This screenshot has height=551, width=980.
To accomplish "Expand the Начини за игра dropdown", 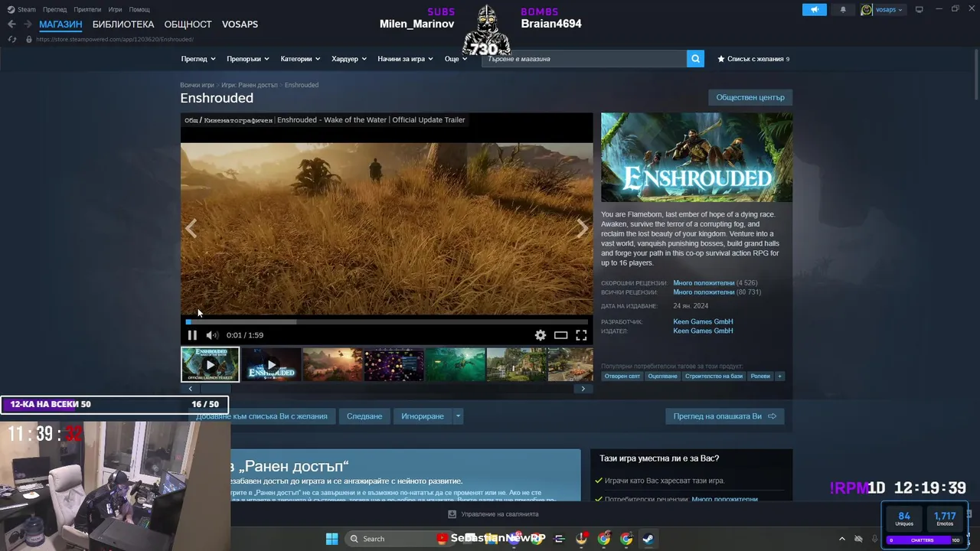I will tap(405, 59).
